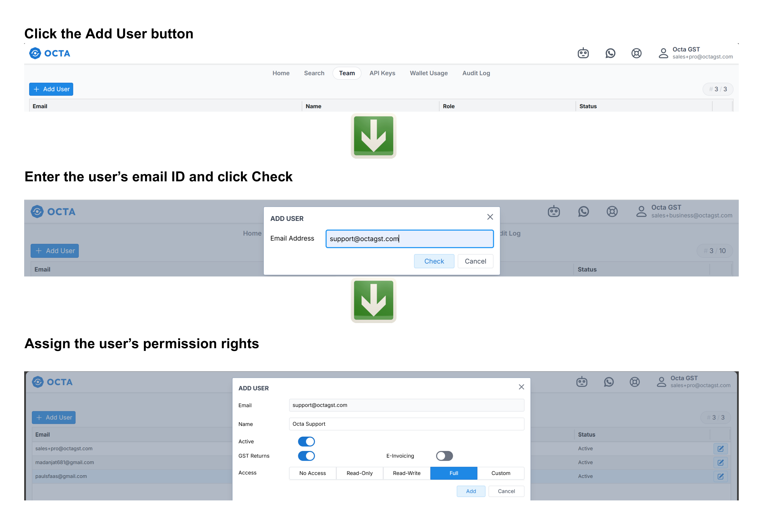Enable the E-Invoicing switch
Screen dimensions: 773x532
(444, 456)
